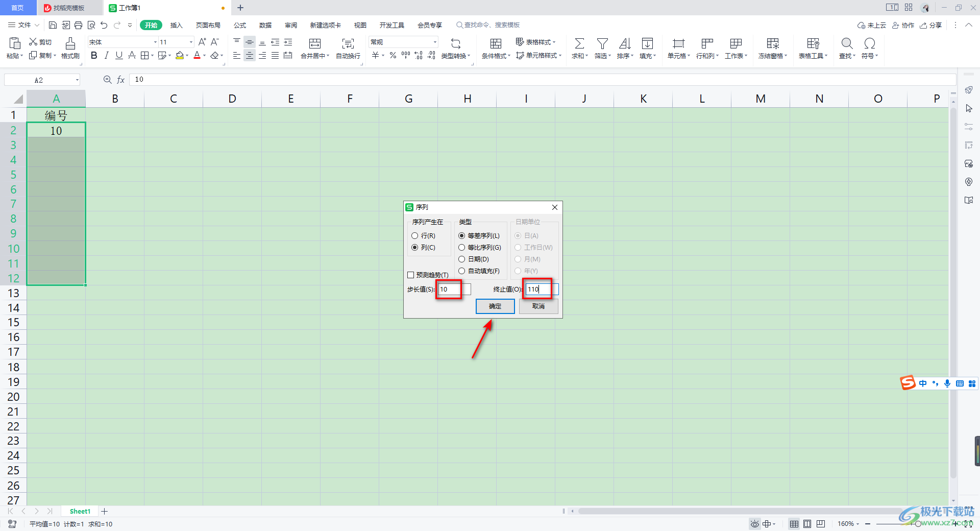Click the Print icon in quick toolbar
Screen dimensions: 980x531
tap(78, 25)
